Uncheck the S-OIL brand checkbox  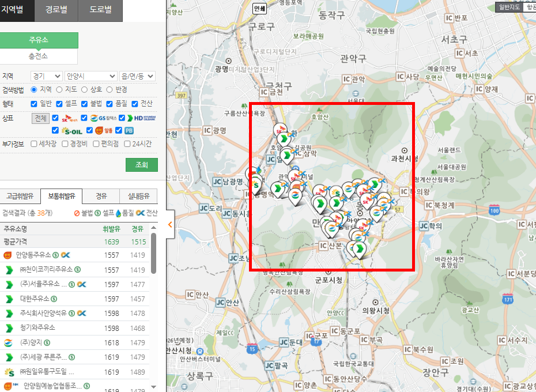tap(55, 130)
